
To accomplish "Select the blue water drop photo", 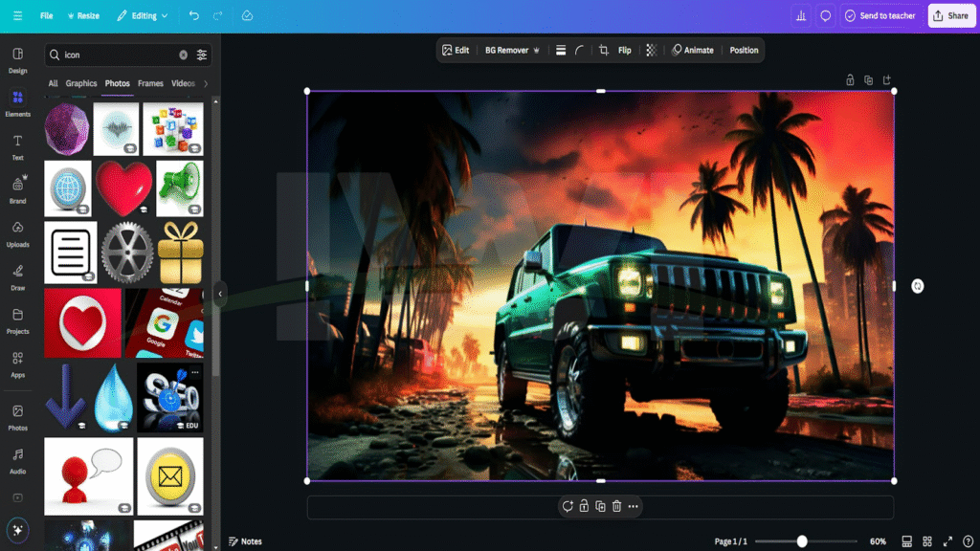I will click(113, 397).
